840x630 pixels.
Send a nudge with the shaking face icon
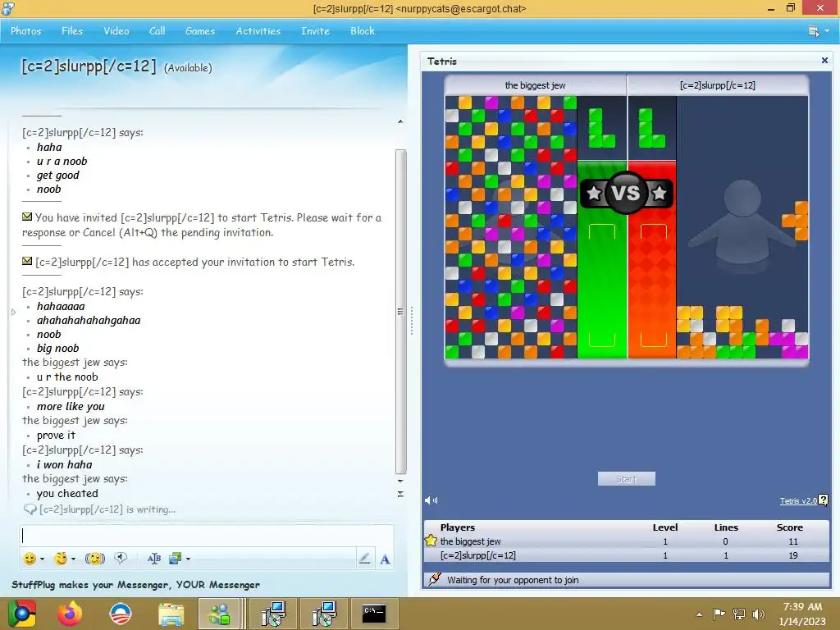(x=95, y=559)
